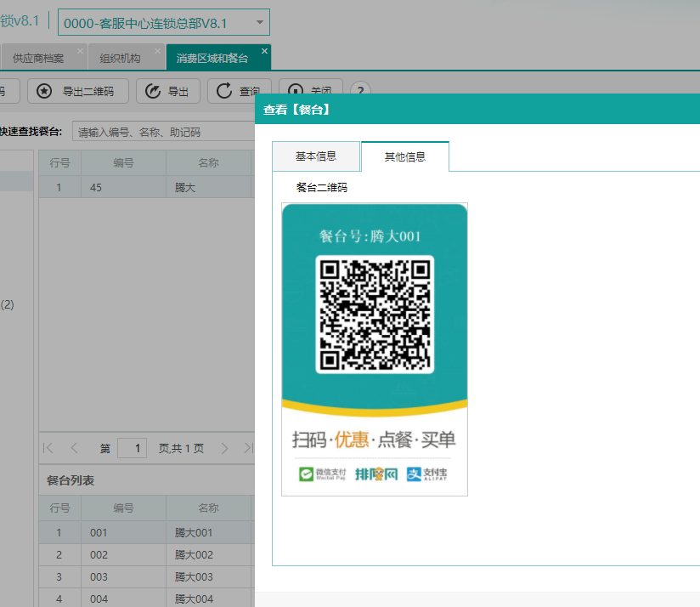Click the 查询 refresh icon
Screen dimensions: 700x607
225,92
